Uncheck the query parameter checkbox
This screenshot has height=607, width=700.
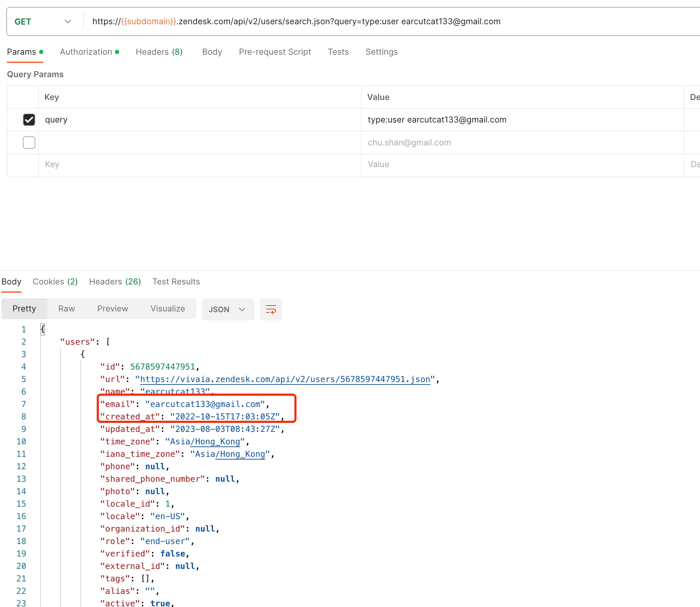coord(29,120)
